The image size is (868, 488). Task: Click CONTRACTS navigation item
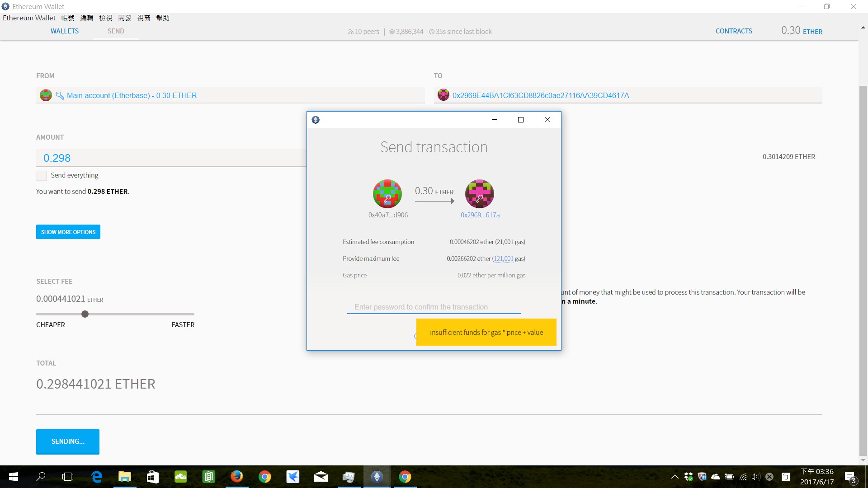(x=734, y=31)
